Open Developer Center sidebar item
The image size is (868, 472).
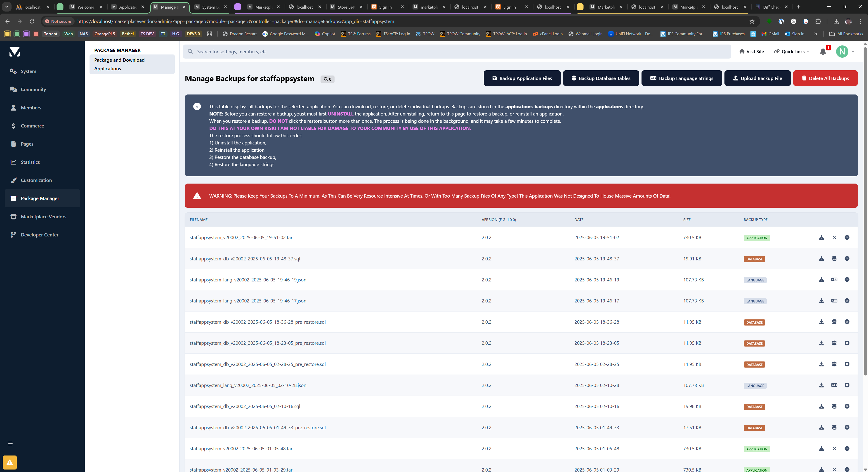coord(42,235)
